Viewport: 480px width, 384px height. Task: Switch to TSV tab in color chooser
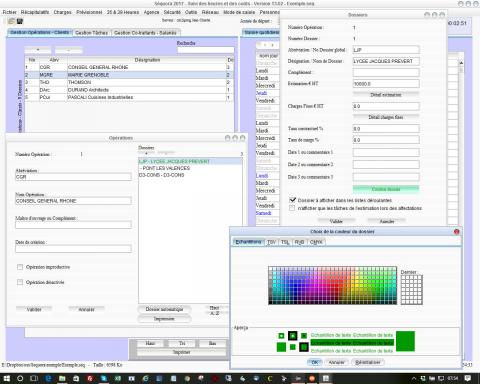coord(271,242)
